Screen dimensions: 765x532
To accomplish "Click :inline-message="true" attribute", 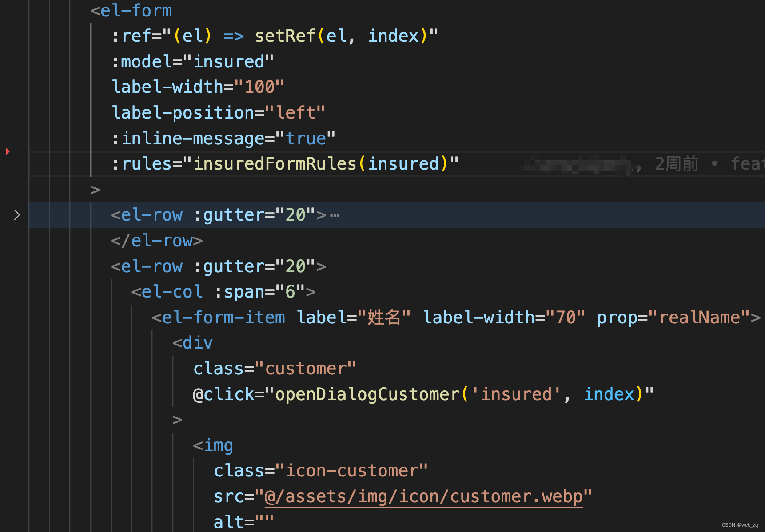I will coord(223,139).
